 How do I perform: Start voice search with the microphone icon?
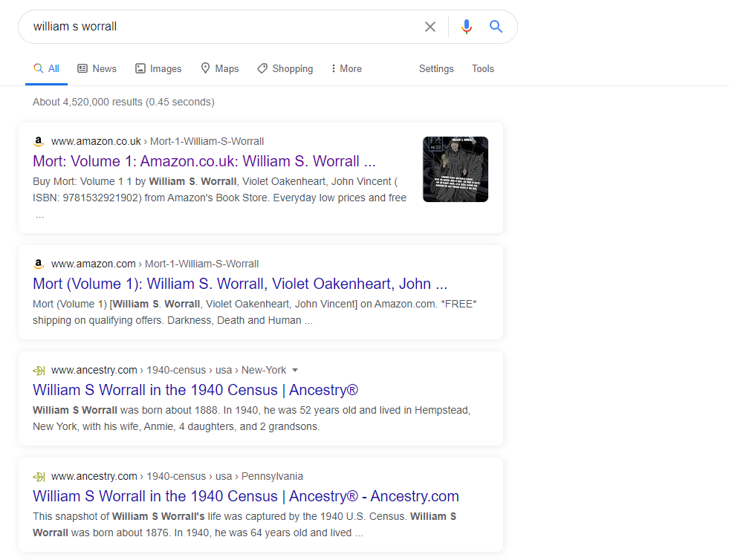(x=467, y=27)
